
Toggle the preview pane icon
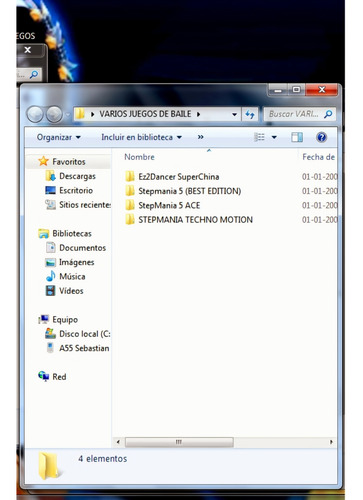click(297, 137)
